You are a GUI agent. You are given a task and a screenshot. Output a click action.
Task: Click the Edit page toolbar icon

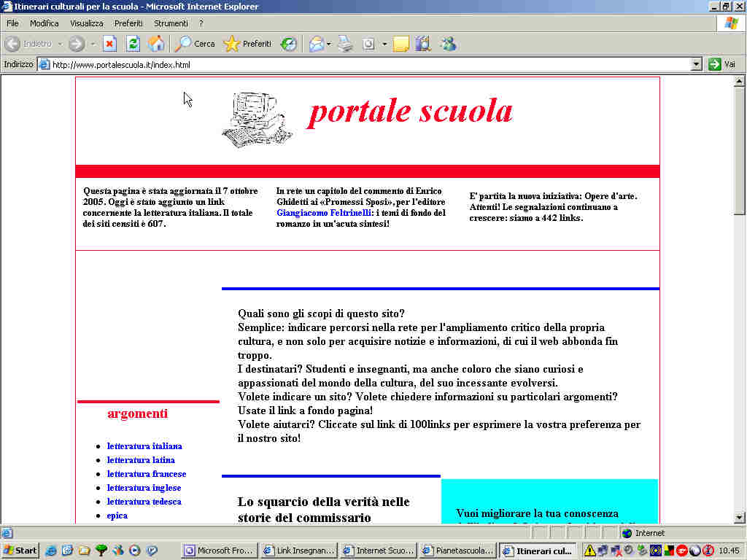coord(368,44)
